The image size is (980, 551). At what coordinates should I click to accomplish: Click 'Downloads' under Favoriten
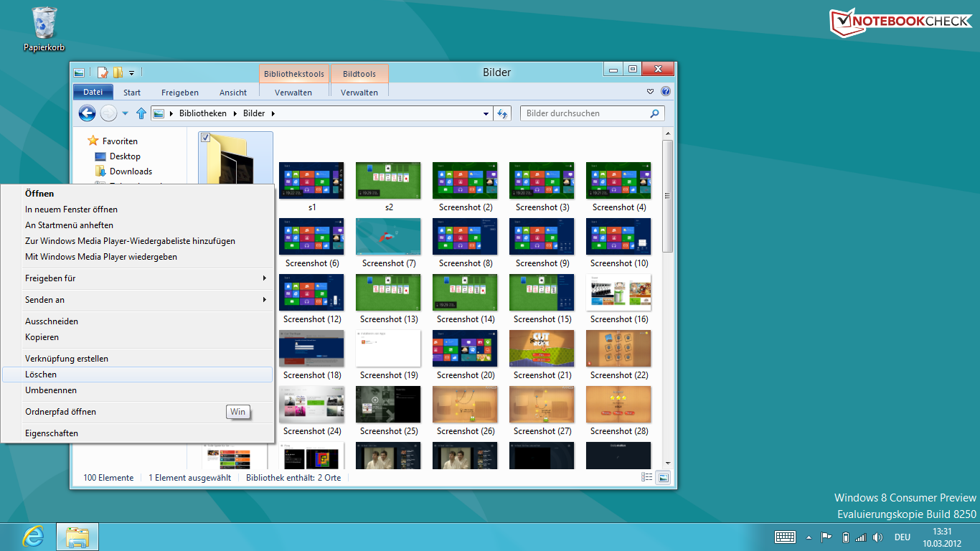131,171
